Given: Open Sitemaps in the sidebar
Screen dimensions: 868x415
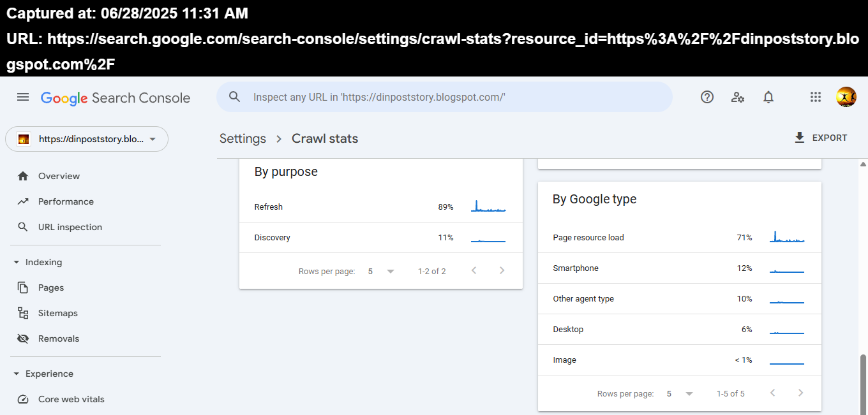Looking at the screenshot, I should pos(57,313).
